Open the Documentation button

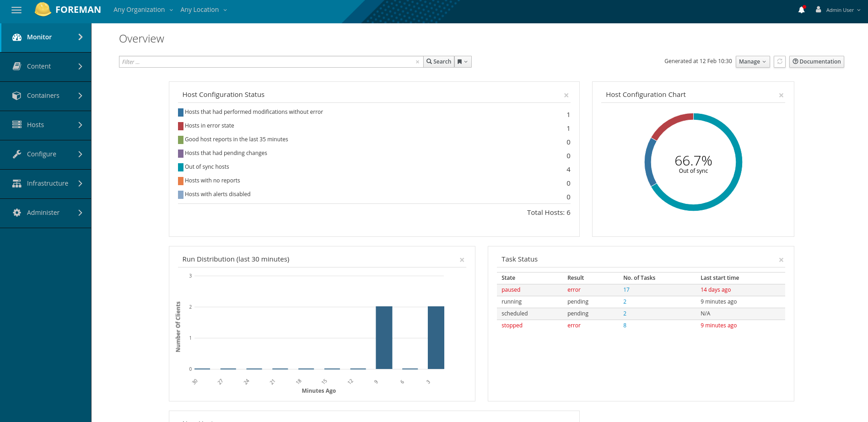816,62
